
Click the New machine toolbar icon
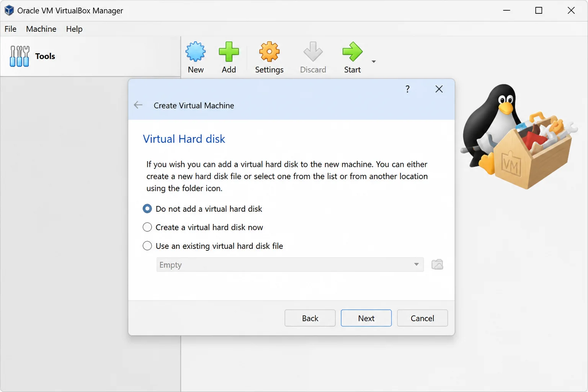(196, 52)
